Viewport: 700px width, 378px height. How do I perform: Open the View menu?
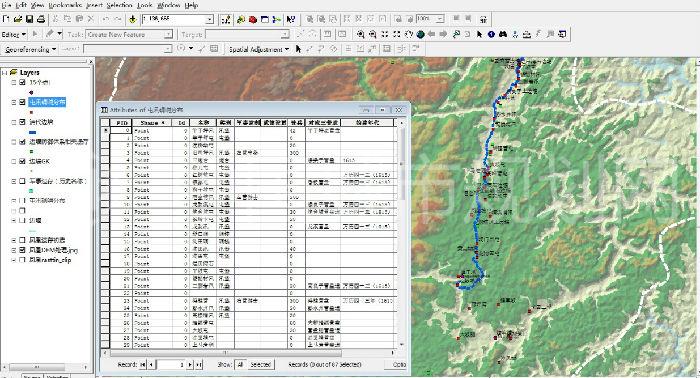point(38,5)
